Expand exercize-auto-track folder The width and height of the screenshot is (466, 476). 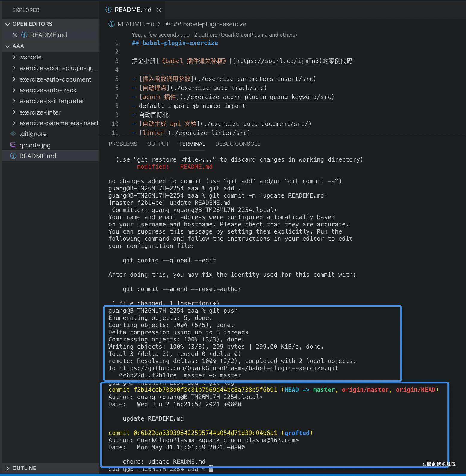(14, 90)
